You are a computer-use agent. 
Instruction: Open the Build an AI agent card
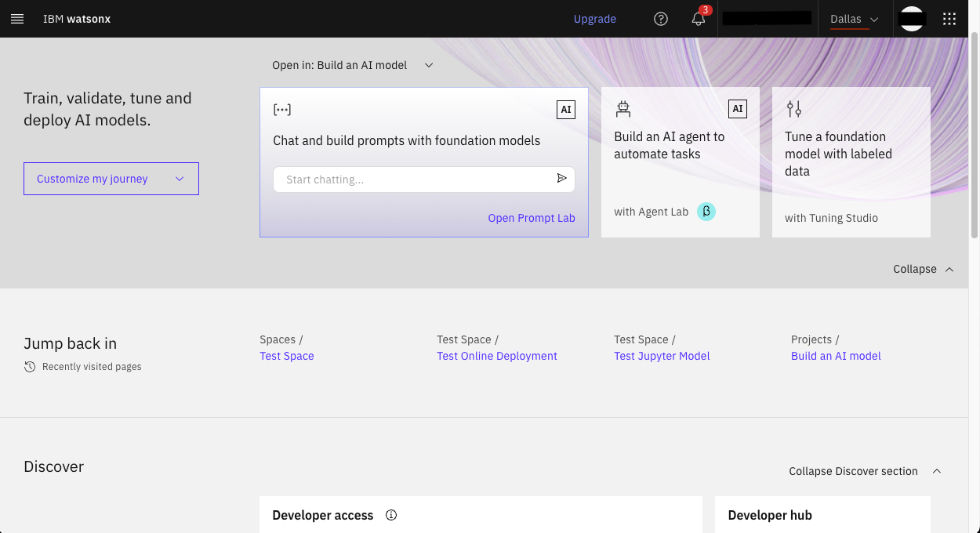click(681, 162)
